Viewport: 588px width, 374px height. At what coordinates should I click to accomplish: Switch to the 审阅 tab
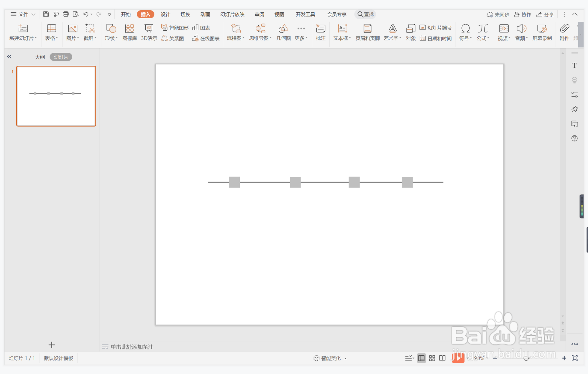[259, 14]
